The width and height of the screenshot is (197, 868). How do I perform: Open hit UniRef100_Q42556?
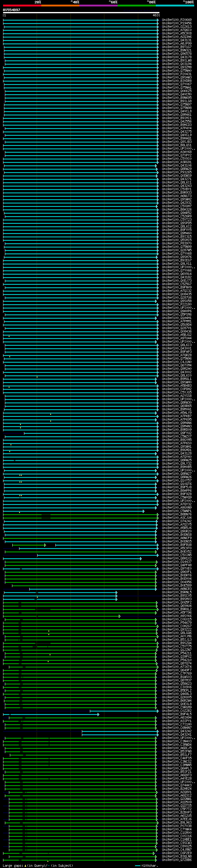coord(177,121)
